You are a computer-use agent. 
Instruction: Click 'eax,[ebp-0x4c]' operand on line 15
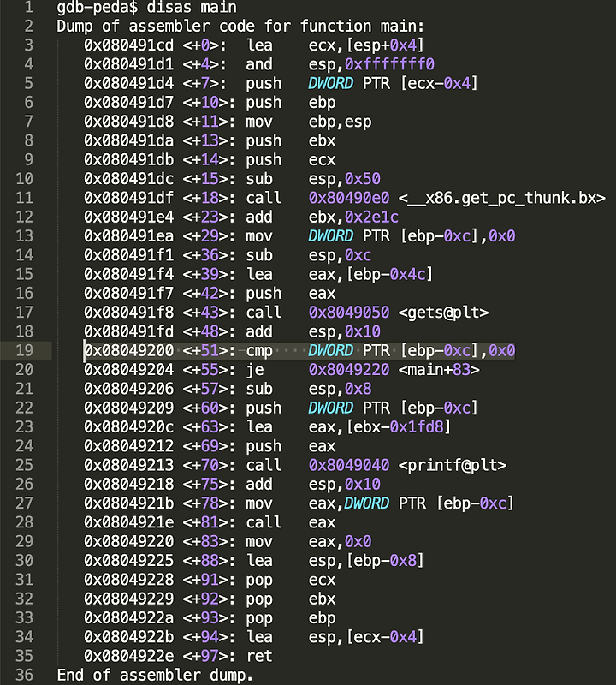point(370,274)
